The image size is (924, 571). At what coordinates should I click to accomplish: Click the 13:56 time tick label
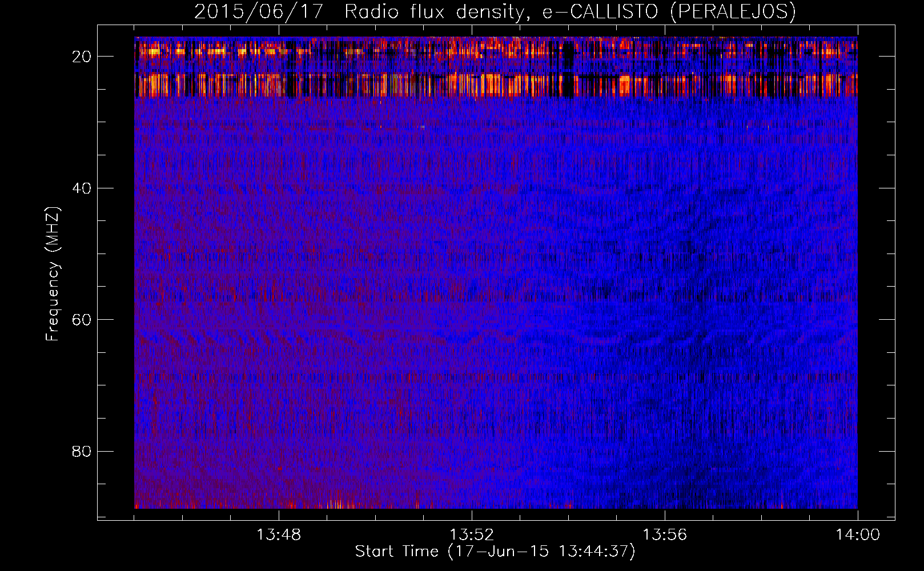665,535
